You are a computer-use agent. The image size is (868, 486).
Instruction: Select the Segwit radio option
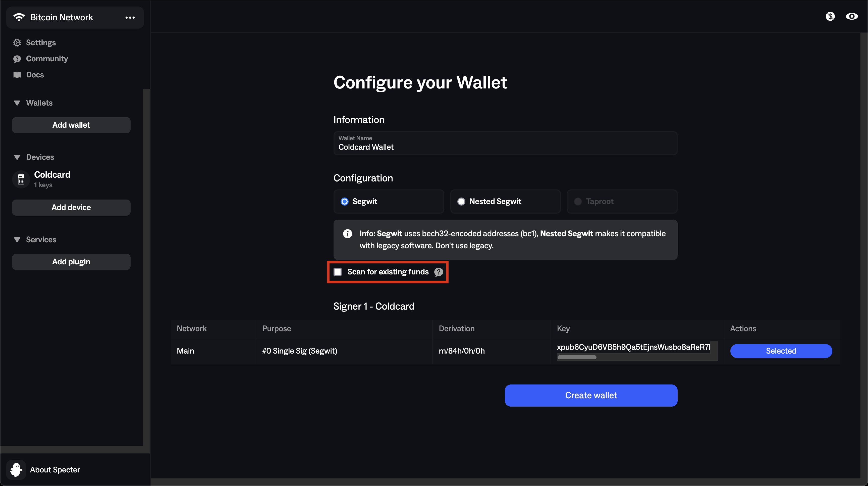point(344,202)
